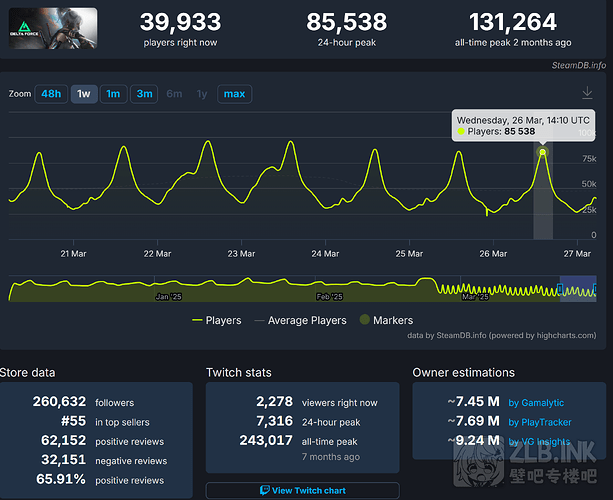
Task: Click the Feb '25 label in navigator
Action: click(329, 297)
